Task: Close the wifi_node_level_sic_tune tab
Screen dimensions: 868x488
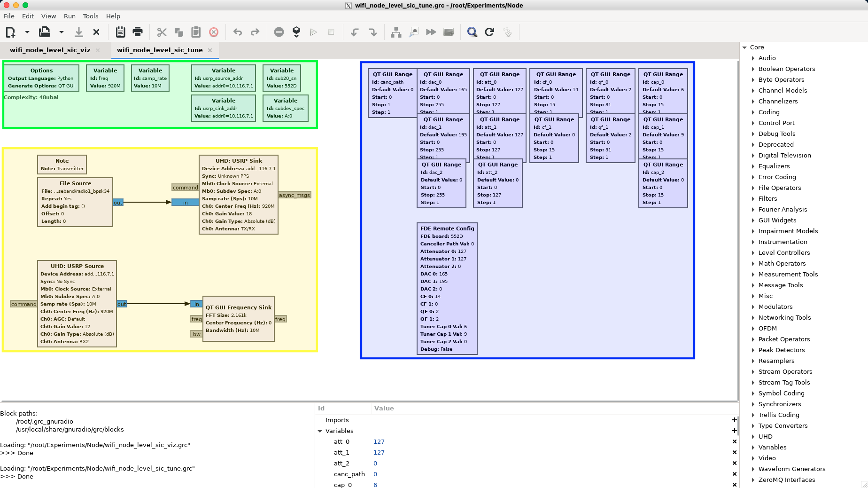Action: tap(210, 50)
